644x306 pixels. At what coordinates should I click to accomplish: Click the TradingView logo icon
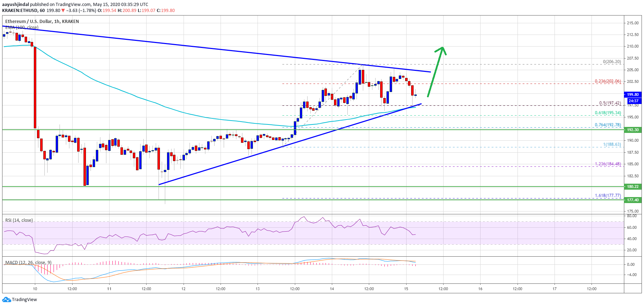6,300
